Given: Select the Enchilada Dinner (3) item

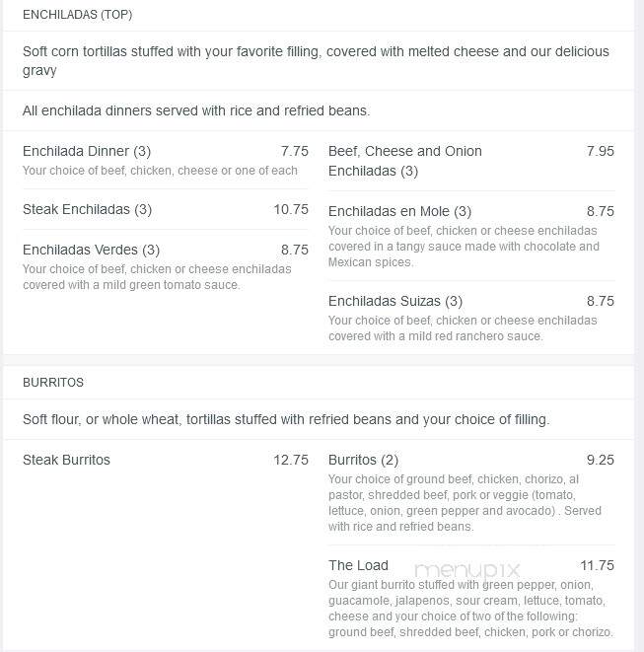Looking at the screenshot, I should (87, 151).
